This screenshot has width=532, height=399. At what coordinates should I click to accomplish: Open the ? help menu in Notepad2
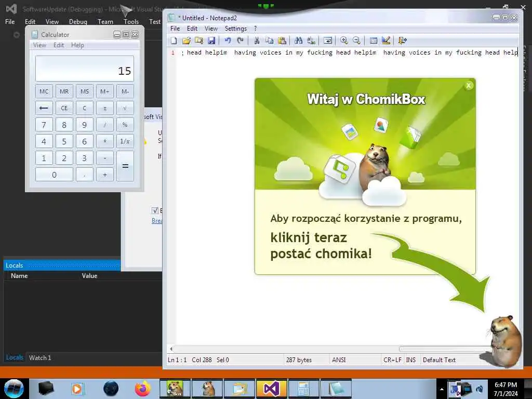[256, 29]
